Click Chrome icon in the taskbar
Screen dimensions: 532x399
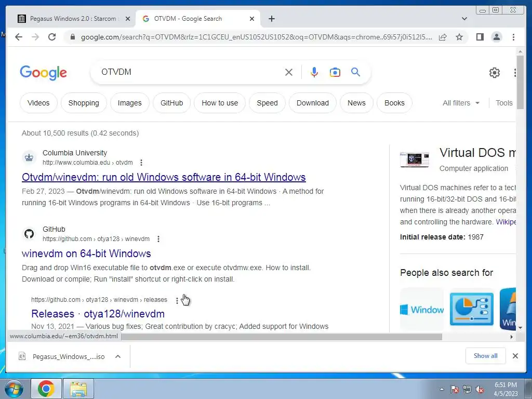click(x=46, y=389)
